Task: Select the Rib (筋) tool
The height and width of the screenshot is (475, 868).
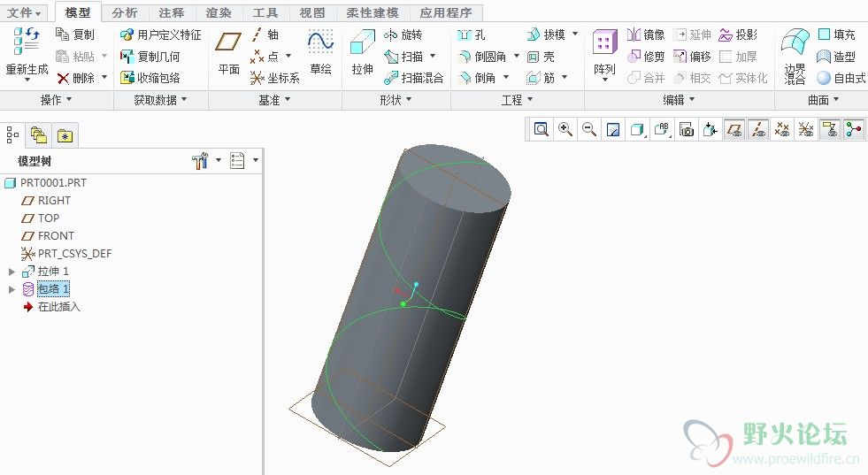Action: coord(541,78)
